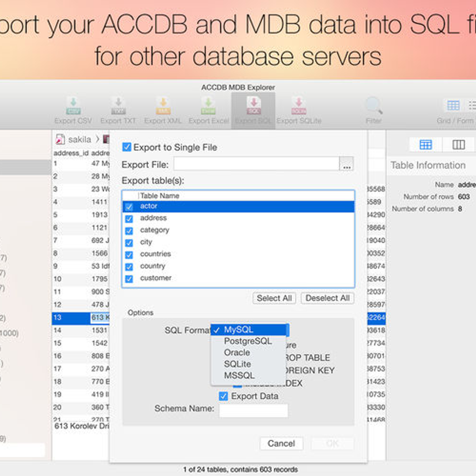Click the Export Excel toolbar icon
Image resolution: width=476 pixels, height=476 pixels.
tap(208, 107)
